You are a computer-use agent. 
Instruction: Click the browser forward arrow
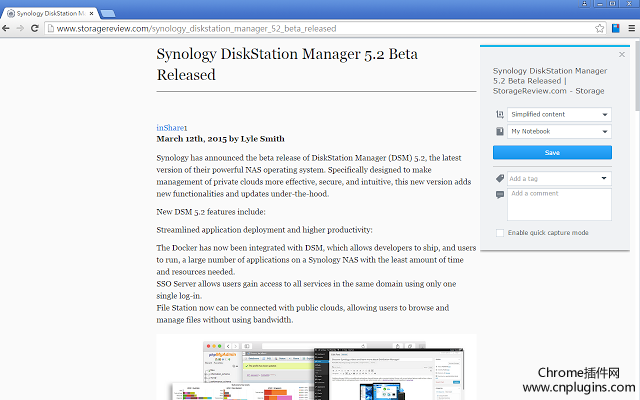[20, 28]
